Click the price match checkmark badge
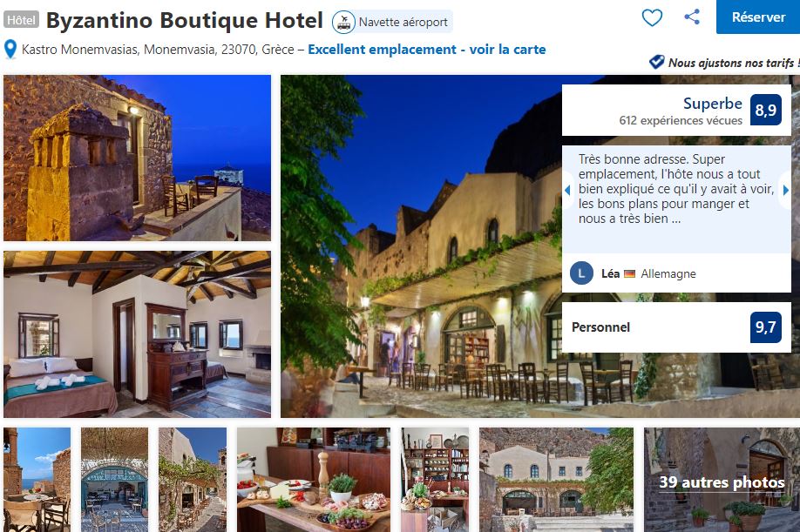The height and width of the screenshot is (532, 800). [x=656, y=62]
